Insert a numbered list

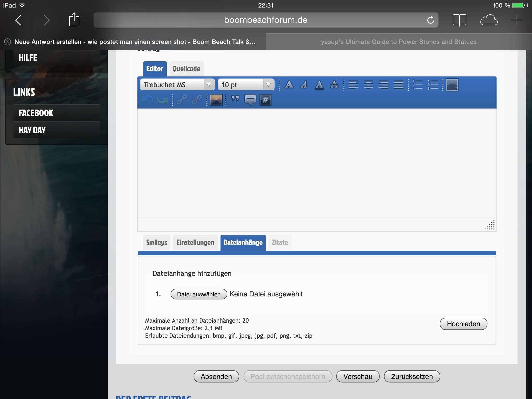[x=433, y=85]
